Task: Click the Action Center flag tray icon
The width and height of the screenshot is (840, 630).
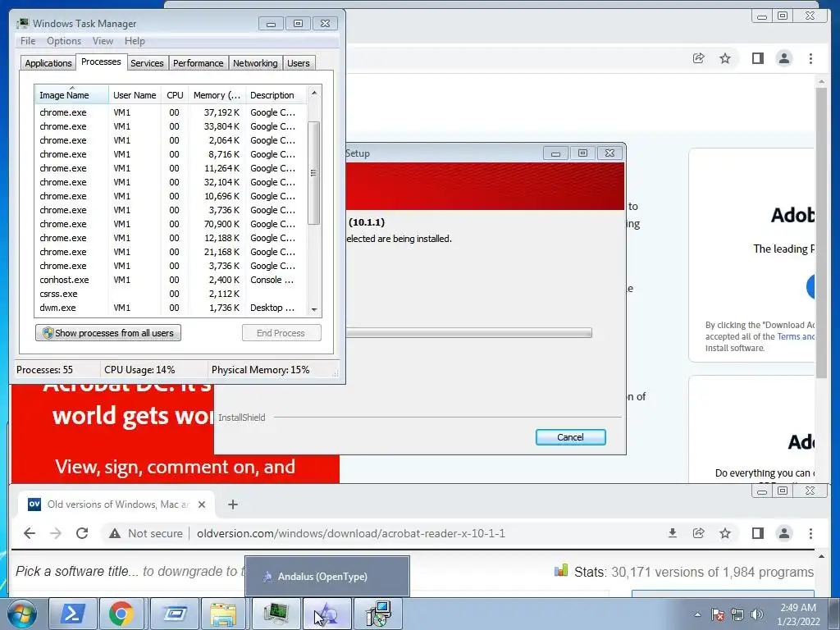Action: click(x=717, y=614)
